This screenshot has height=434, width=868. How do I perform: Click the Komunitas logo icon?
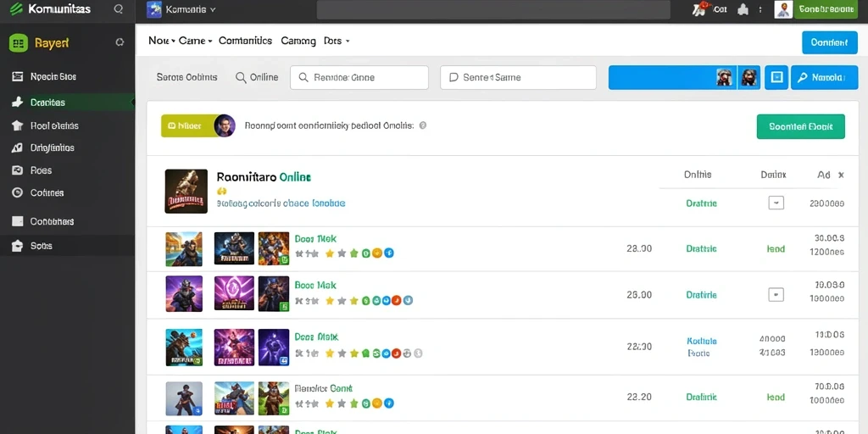17,8
